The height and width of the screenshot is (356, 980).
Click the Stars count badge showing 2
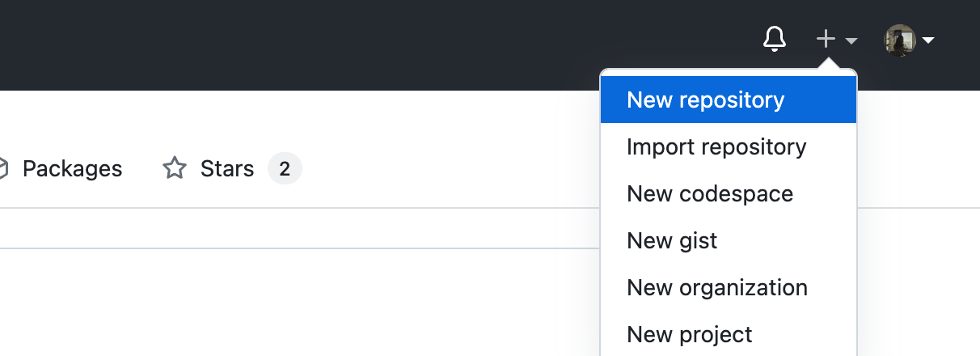click(285, 168)
